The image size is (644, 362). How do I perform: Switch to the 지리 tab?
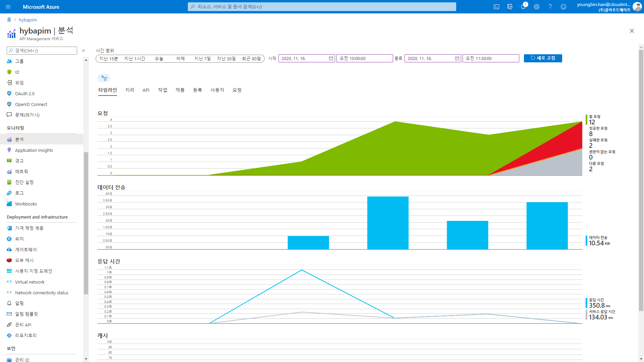(129, 90)
